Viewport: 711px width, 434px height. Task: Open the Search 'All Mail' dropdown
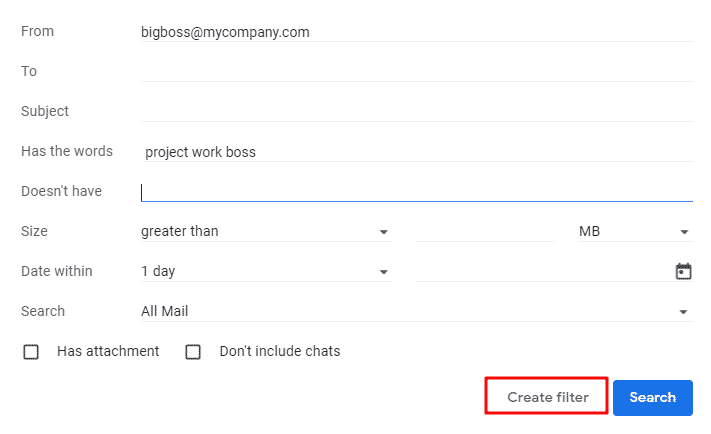[417, 311]
